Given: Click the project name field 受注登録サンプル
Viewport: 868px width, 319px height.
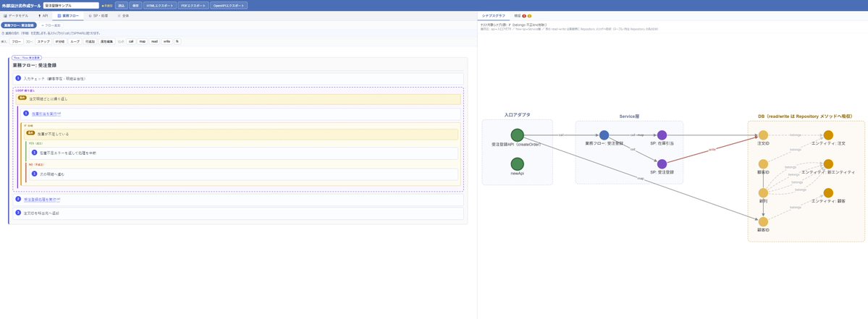Looking at the screenshot, I should [x=71, y=6].
